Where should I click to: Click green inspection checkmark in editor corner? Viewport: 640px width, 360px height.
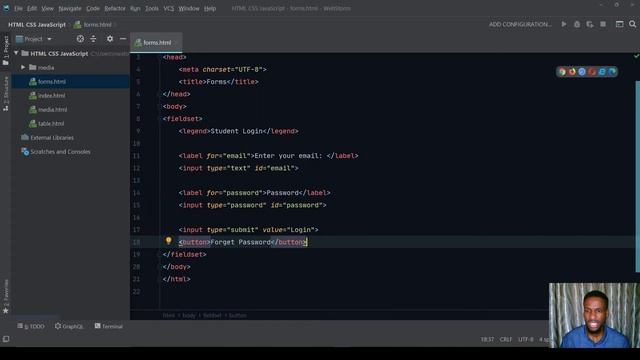[636, 56]
